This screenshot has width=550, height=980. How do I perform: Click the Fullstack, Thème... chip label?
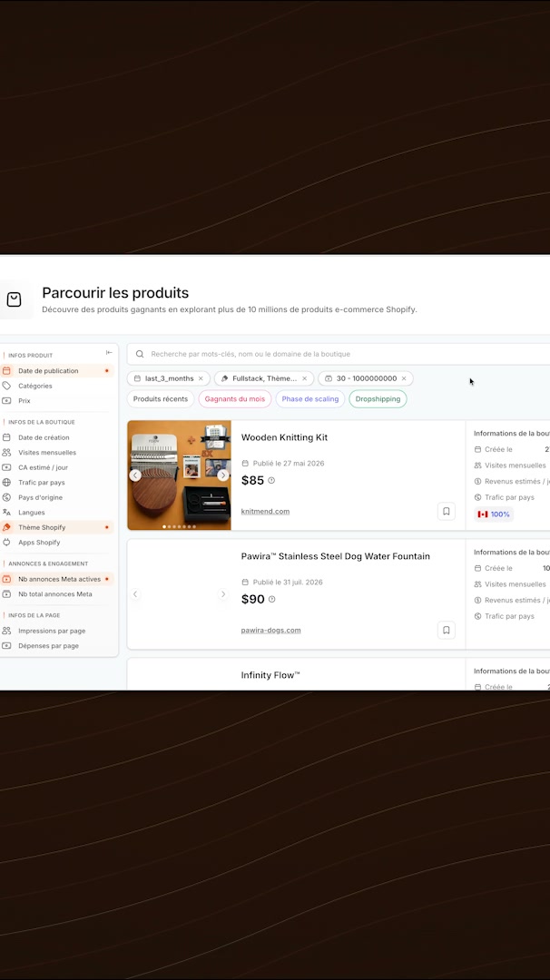pos(264,378)
